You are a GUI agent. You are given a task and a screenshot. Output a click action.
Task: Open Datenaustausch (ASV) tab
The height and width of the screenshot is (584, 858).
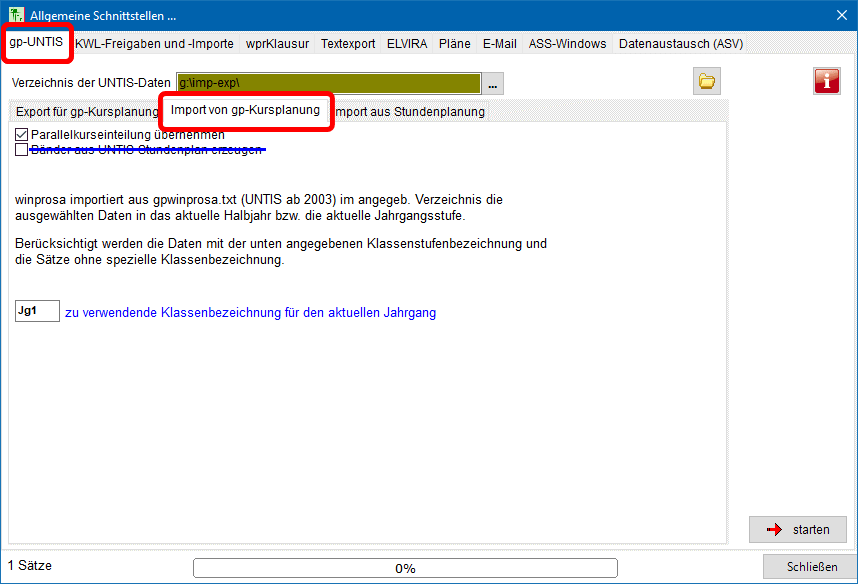click(680, 44)
